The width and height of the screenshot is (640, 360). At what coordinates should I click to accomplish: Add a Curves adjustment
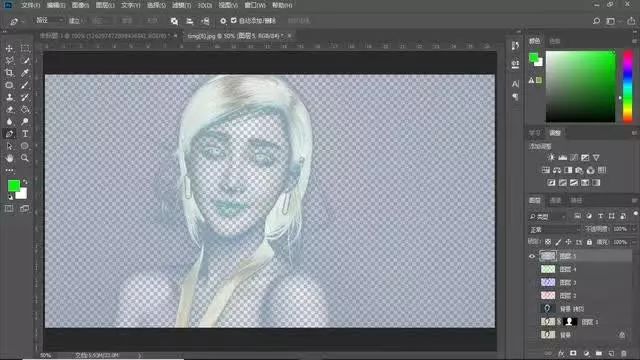(x=574, y=158)
